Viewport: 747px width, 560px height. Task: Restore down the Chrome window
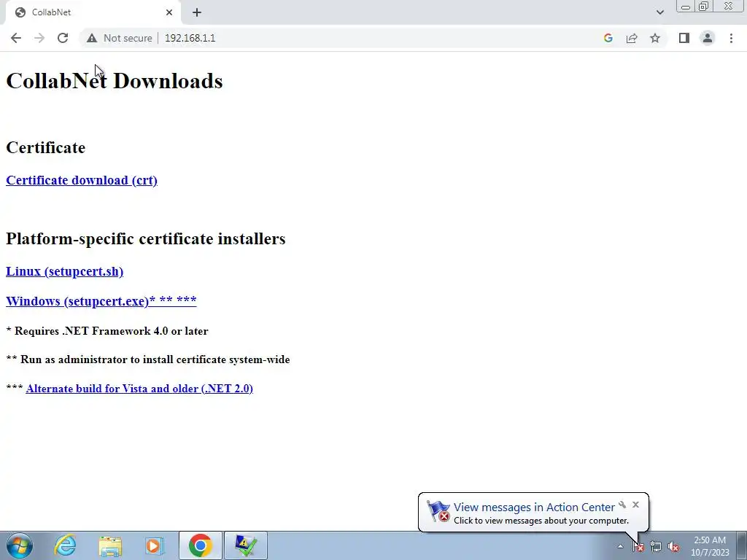point(704,6)
